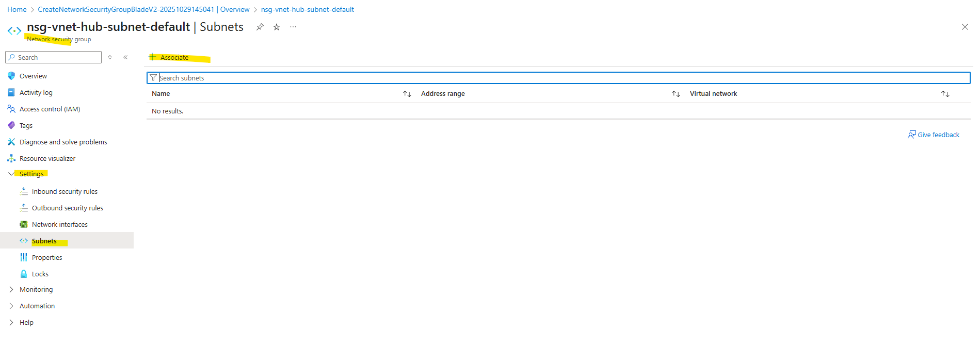Click the Access control (IAM) icon

pos(11,109)
